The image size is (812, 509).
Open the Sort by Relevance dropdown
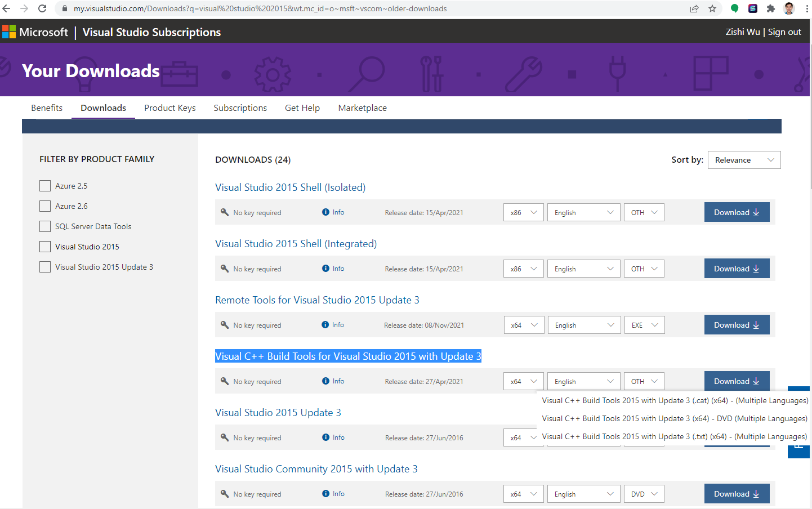pyautogui.click(x=744, y=160)
